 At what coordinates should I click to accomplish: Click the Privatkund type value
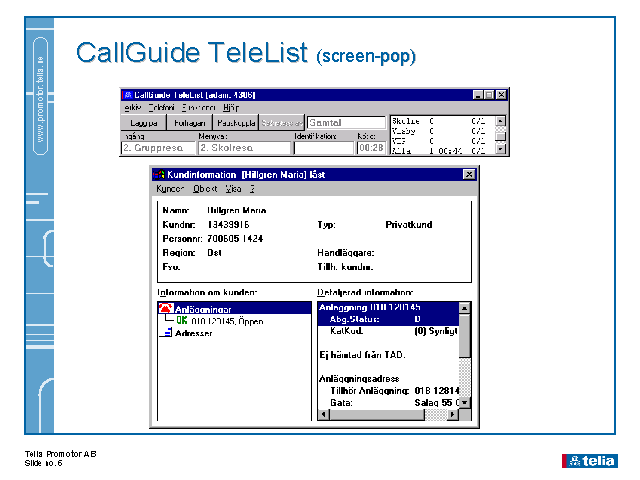tap(409, 224)
